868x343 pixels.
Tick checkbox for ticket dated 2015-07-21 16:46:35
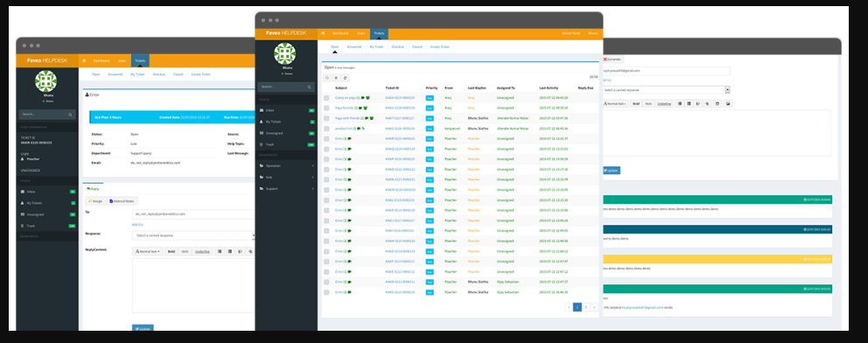tap(326, 292)
